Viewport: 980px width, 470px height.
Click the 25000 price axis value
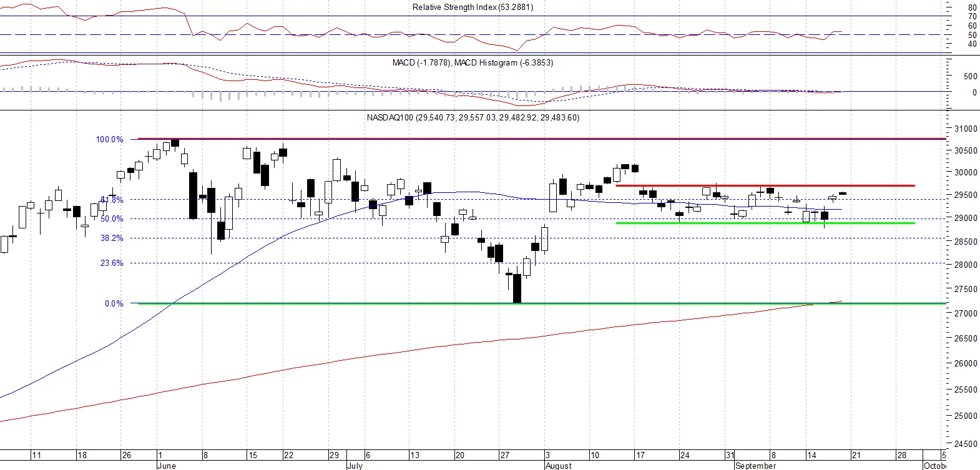966,416
